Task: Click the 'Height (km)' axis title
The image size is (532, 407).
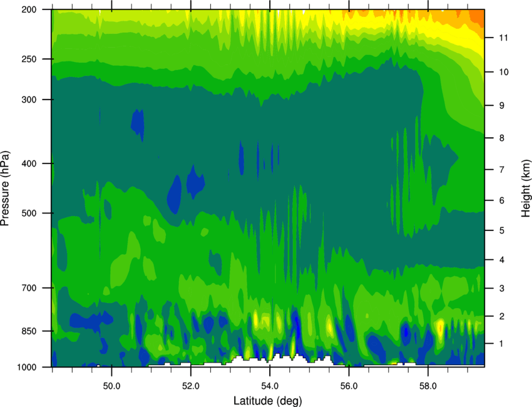Action: pos(526,188)
